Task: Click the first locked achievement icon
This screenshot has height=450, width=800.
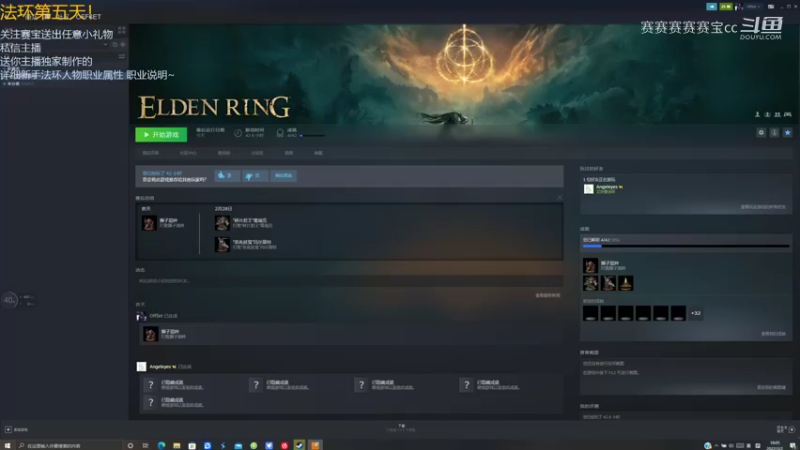Action: 590,313
